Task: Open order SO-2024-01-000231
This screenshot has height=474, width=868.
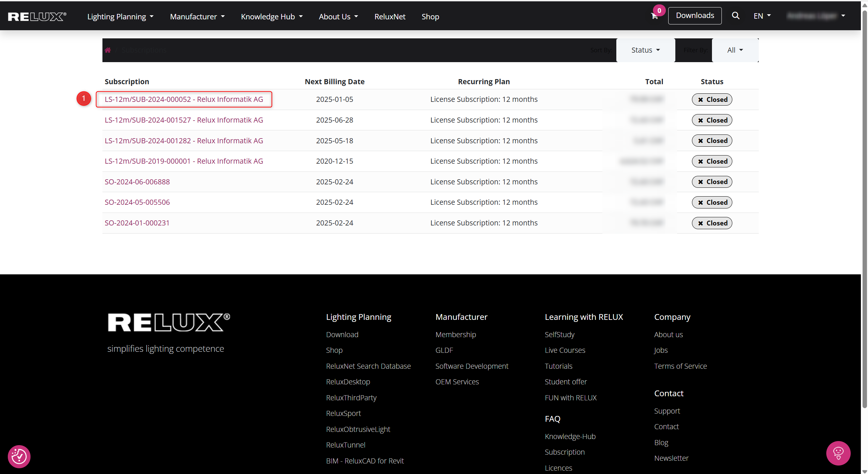Action: (137, 223)
